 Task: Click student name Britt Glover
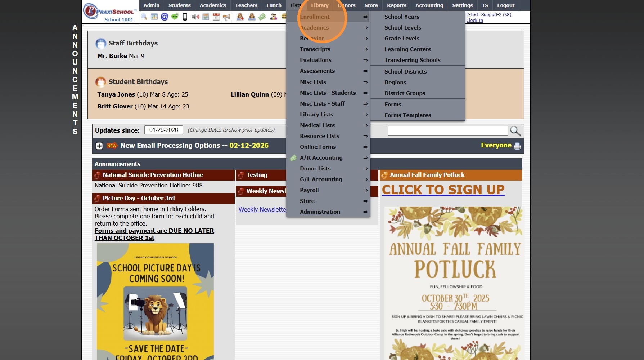pyautogui.click(x=115, y=107)
